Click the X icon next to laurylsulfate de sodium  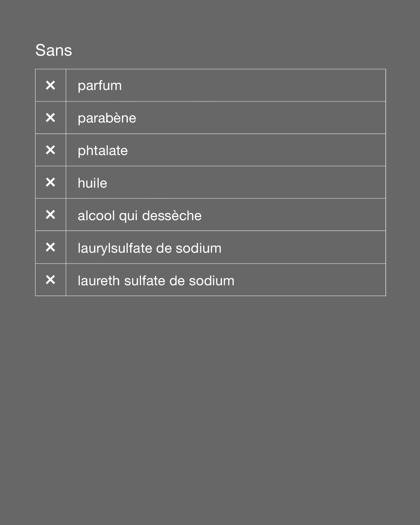click(x=50, y=247)
